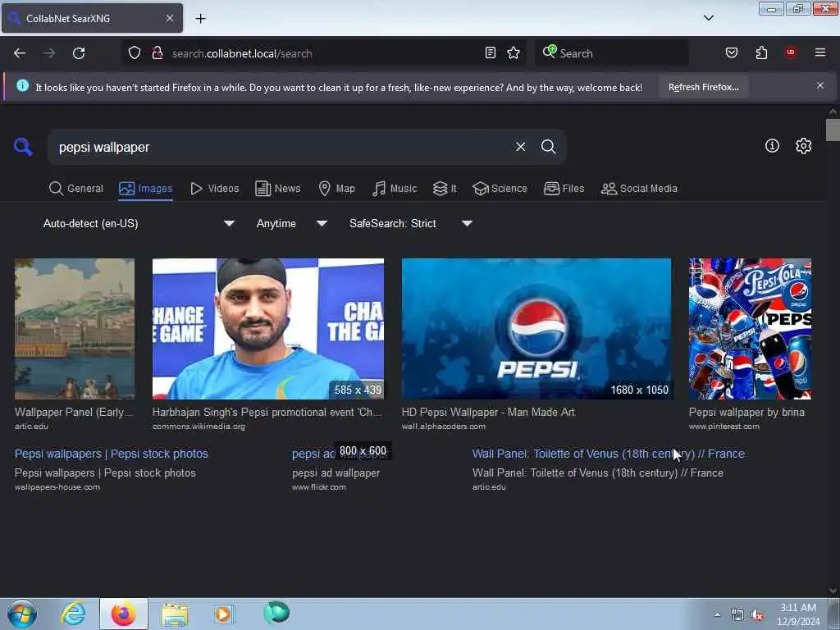Open the Harbhajan Singh Pepsi event thumbnail

268,329
